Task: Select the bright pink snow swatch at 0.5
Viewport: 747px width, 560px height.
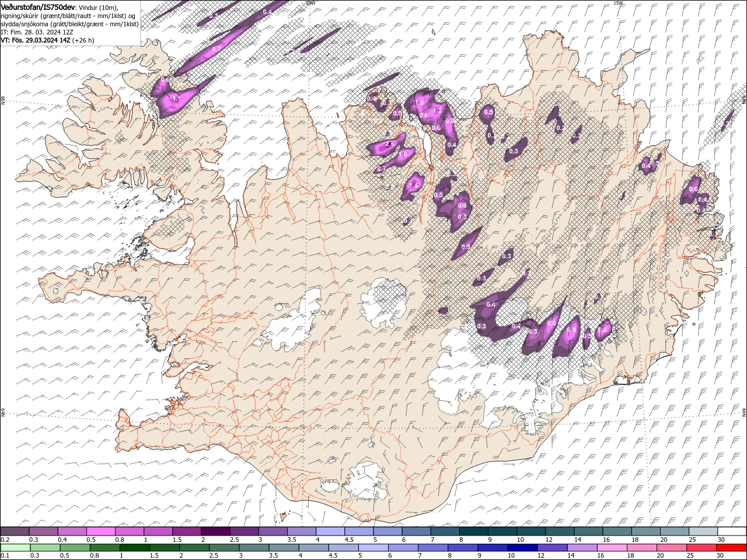Action: 100,531
